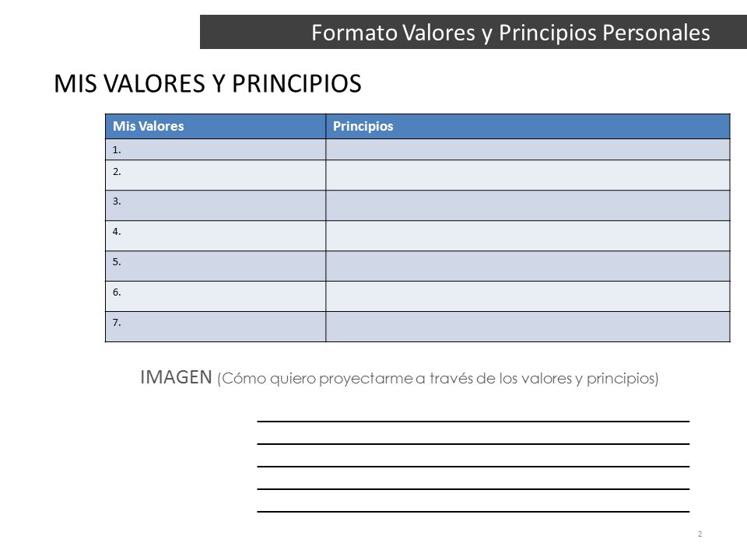The height and width of the screenshot is (560, 747).
Task: Click the 'Principios' column header
Action: click(528, 126)
